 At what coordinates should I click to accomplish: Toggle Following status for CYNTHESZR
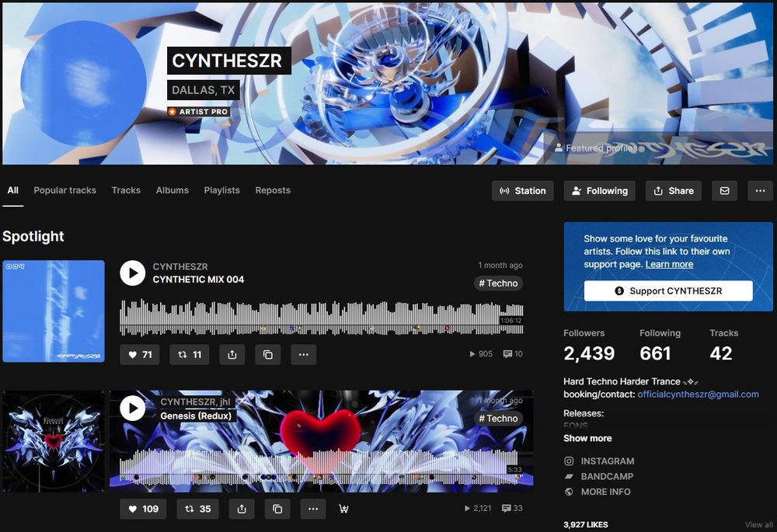tap(600, 191)
